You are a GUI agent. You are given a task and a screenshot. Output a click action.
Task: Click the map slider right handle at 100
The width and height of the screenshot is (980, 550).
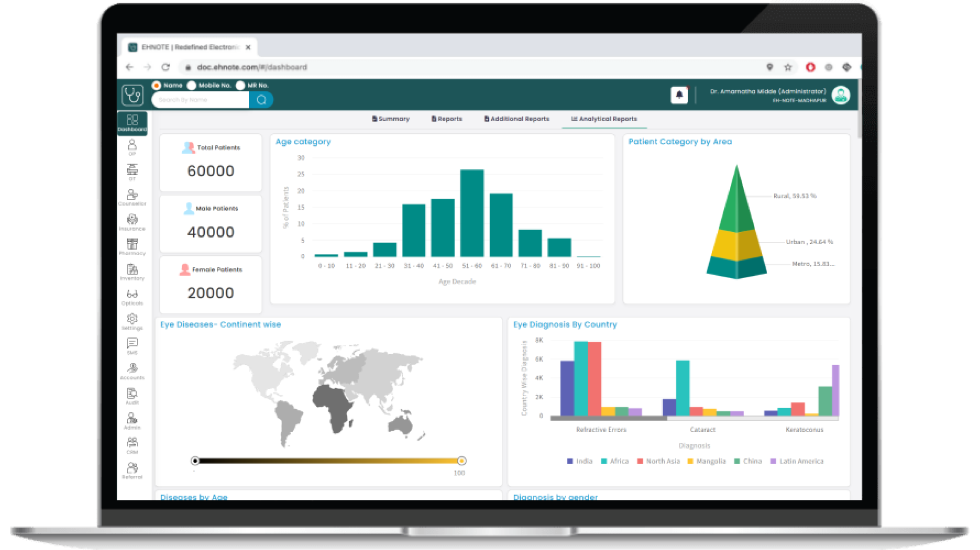[462, 461]
